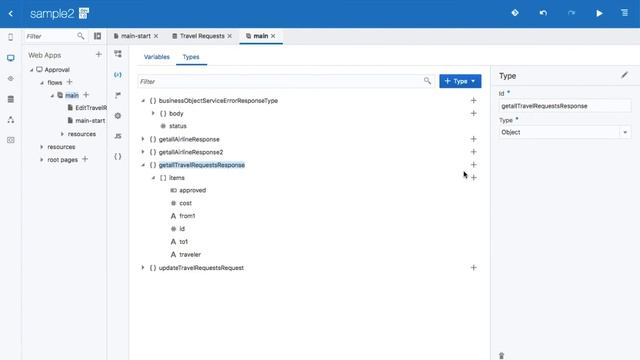This screenshot has height=360, width=640.
Task: Open the sample2 application icon in header
Action: pyautogui.click(x=84, y=13)
